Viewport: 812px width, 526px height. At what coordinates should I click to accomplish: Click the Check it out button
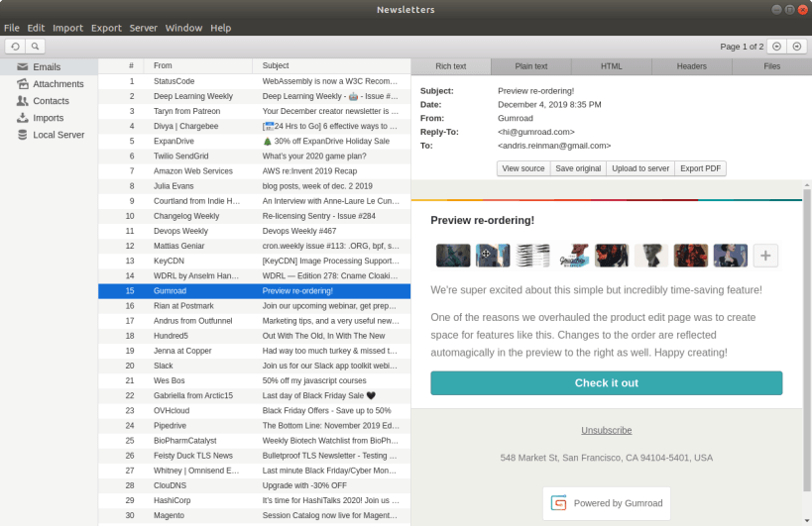607,383
